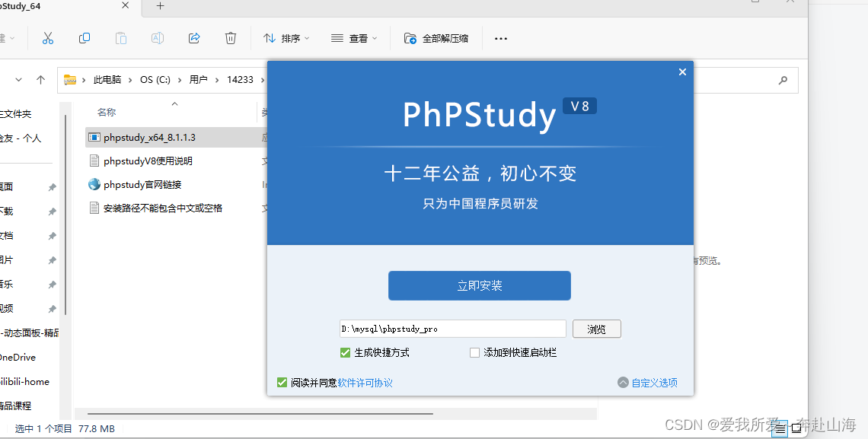Expand the chevron after 用户 in the breadcrumb

(x=217, y=80)
